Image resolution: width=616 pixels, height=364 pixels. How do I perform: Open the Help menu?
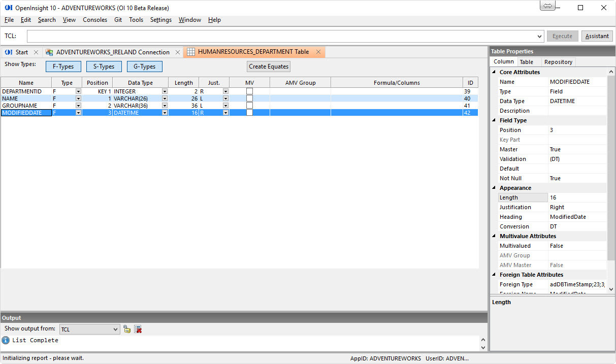[x=214, y=20]
